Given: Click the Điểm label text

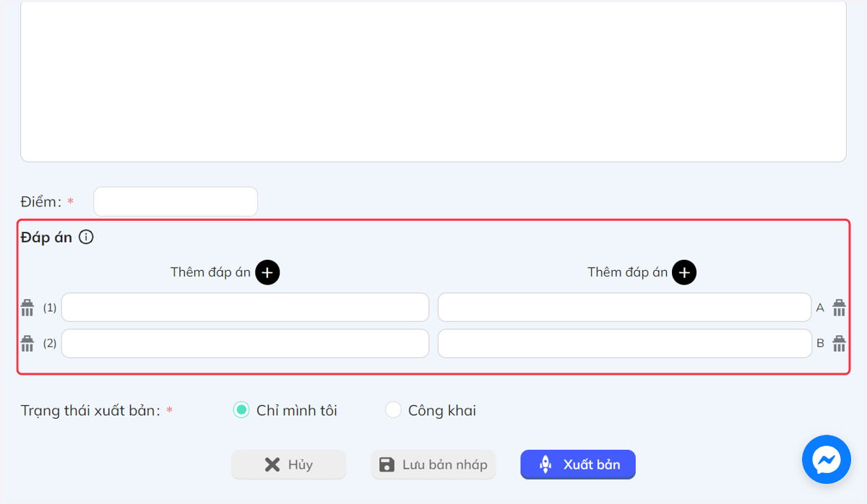Looking at the screenshot, I should pos(40,201).
